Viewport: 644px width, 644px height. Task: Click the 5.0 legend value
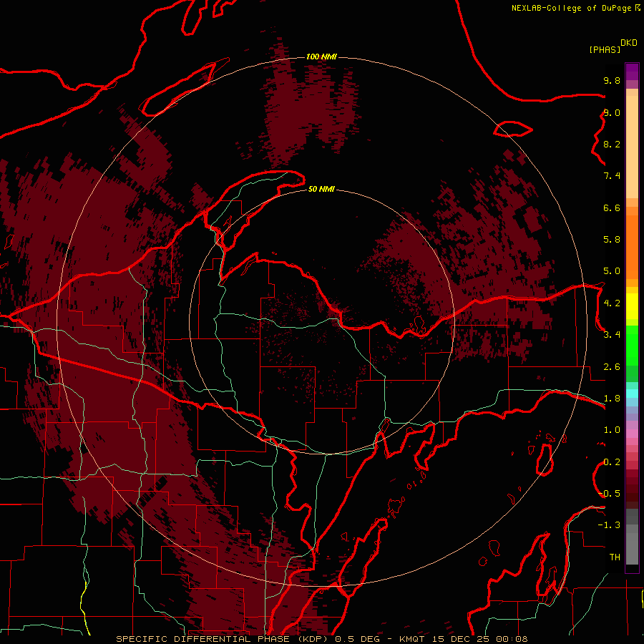coord(612,271)
